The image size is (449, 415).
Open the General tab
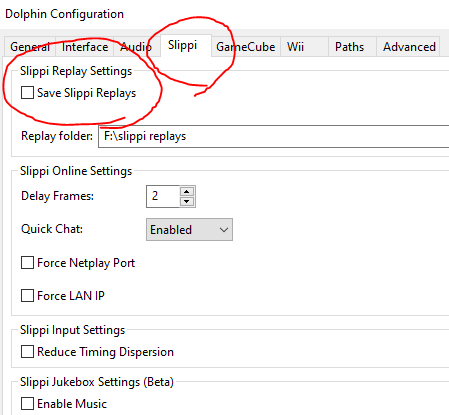pyautogui.click(x=30, y=47)
